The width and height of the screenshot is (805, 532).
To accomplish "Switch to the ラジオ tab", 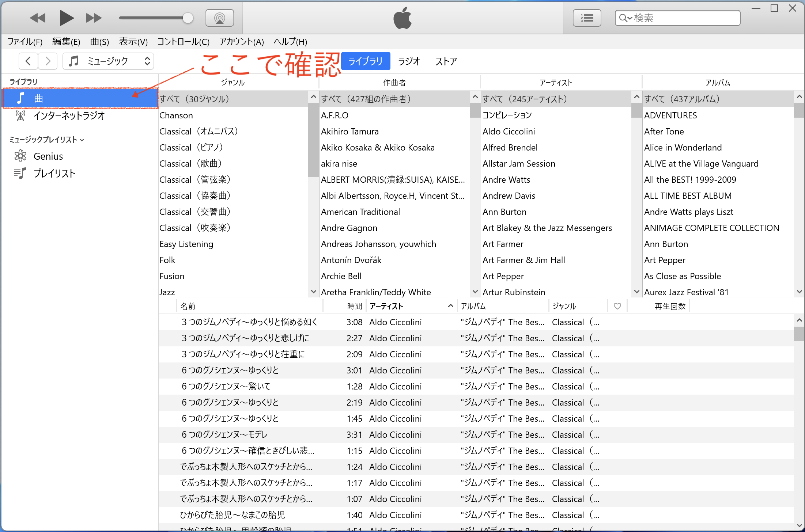I will [x=409, y=61].
